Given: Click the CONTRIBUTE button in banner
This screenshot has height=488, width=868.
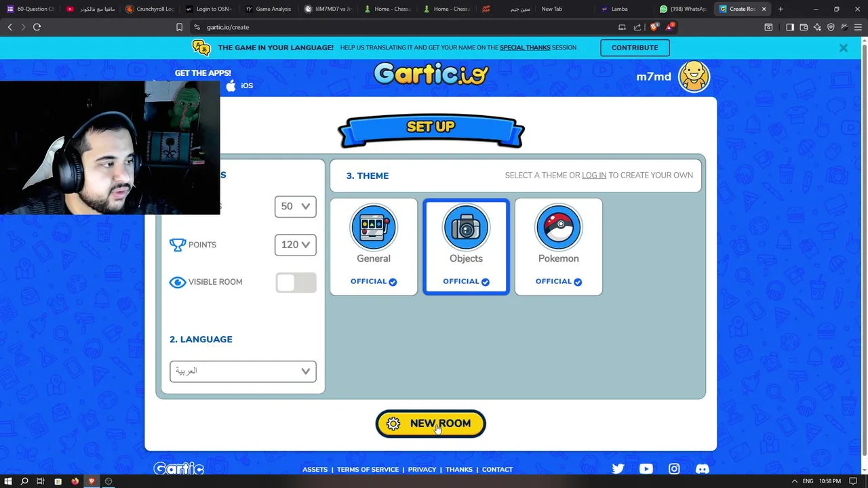Looking at the screenshot, I should [635, 47].
